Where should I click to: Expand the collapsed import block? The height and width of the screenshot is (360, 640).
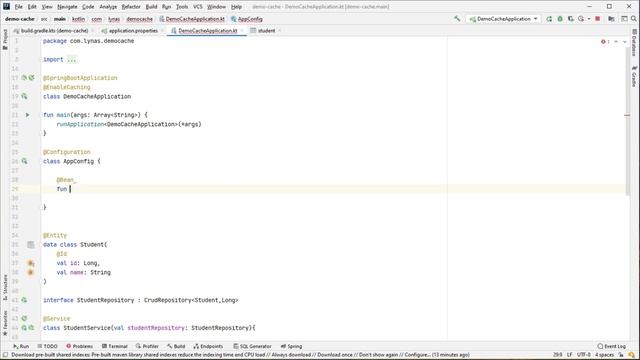coord(71,60)
